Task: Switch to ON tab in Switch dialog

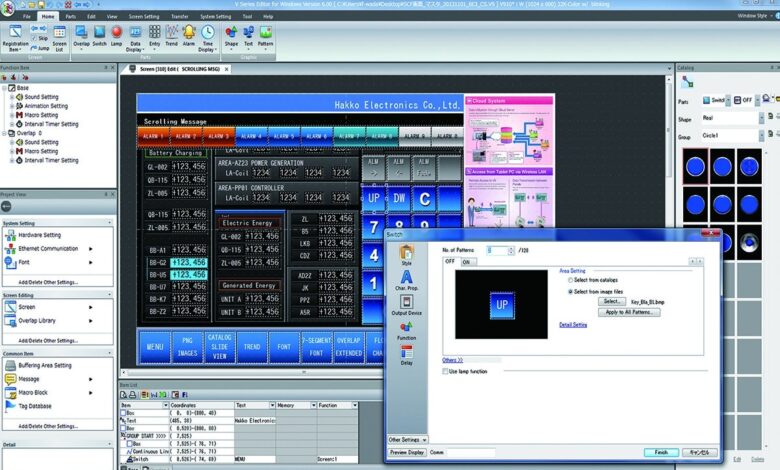Action: tap(467, 262)
